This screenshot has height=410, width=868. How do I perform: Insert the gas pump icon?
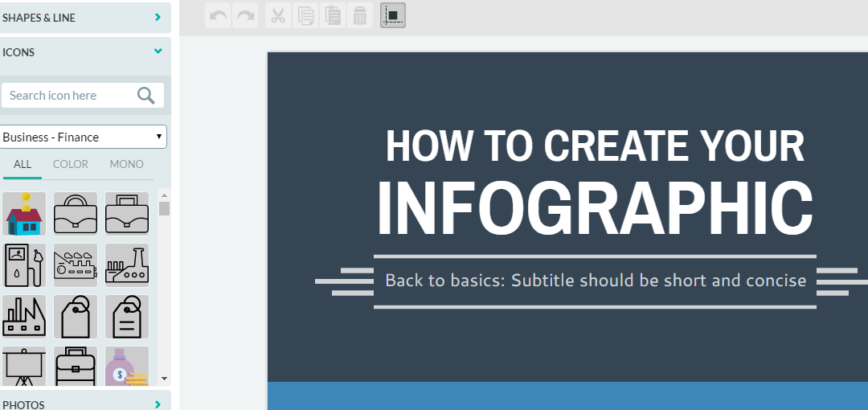click(x=24, y=265)
